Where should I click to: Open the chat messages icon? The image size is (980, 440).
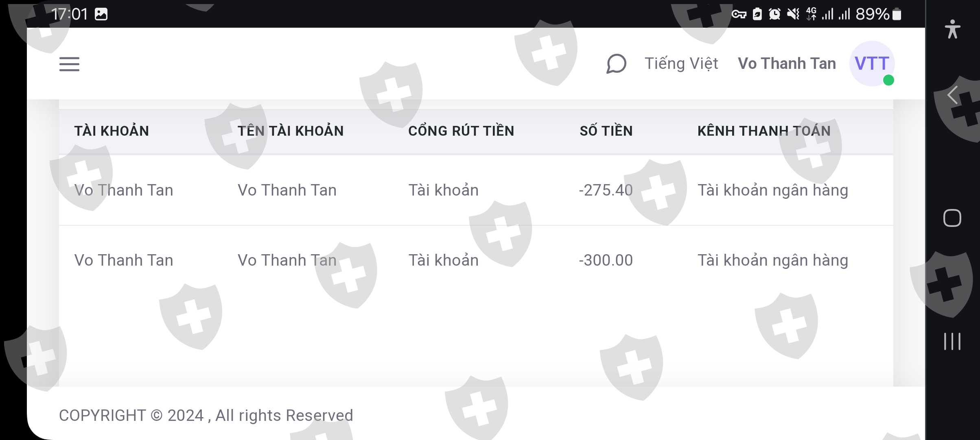[616, 64]
